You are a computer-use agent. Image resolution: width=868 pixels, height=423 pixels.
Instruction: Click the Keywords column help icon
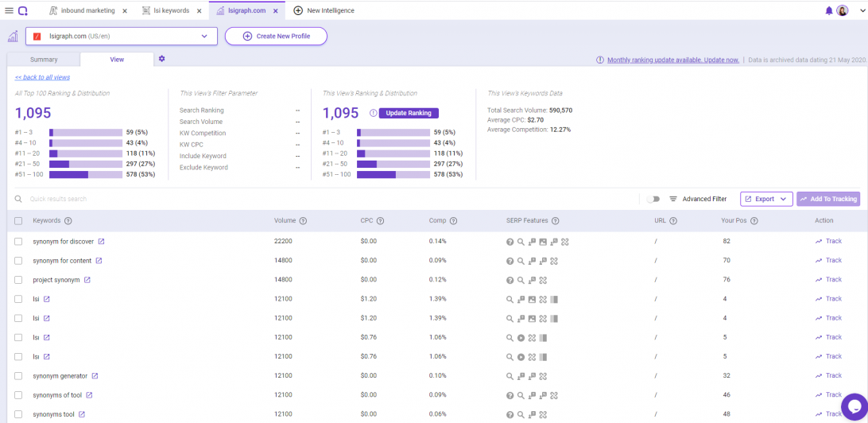(x=68, y=221)
